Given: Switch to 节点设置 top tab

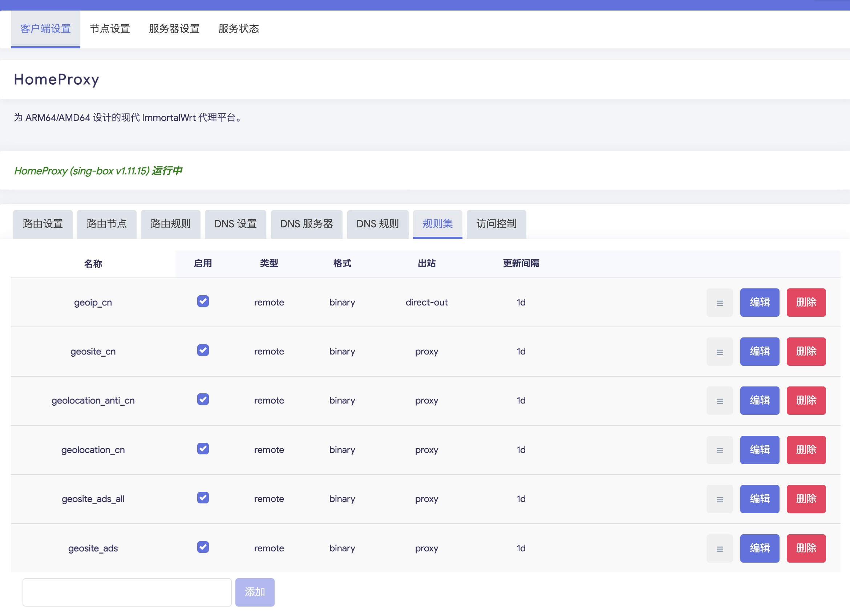Looking at the screenshot, I should [x=110, y=29].
